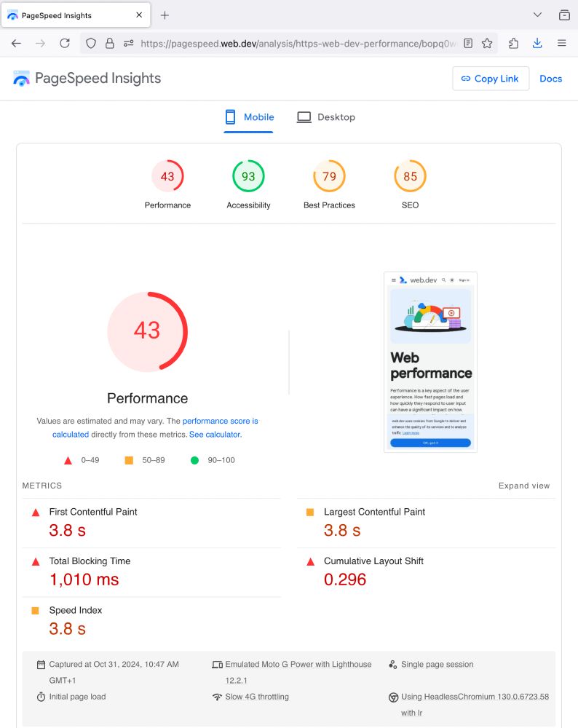578x728 pixels.
Task: Close the PageSpeed Insights tab
Action: (139, 15)
